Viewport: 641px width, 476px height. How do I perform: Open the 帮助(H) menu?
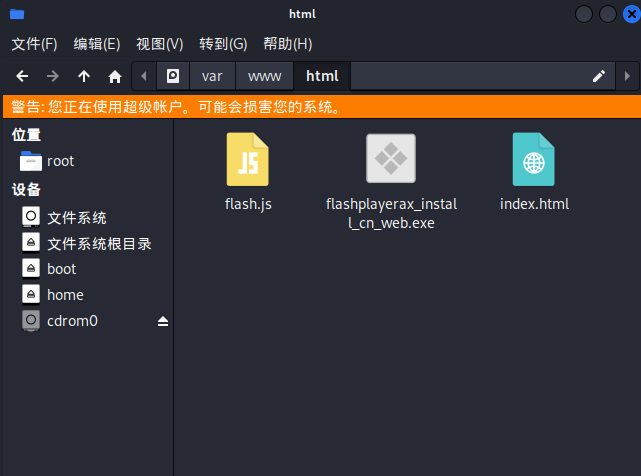point(288,44)
